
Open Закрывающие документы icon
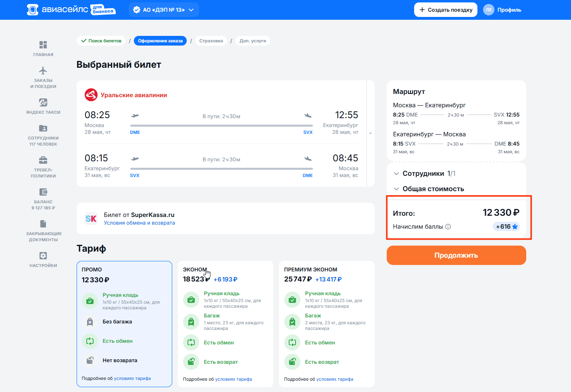pyautogui.click(x=43, y=224)
